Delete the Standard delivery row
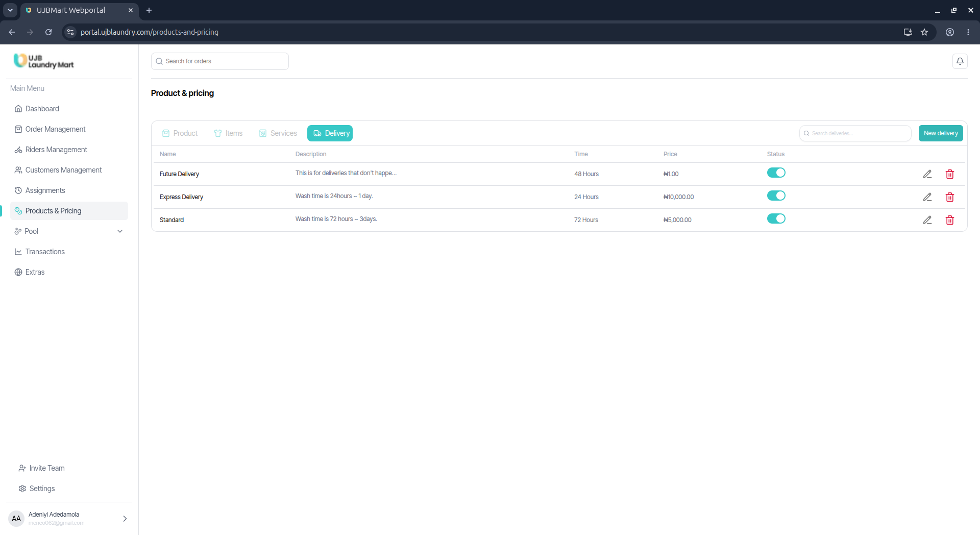The image size is (980, 535). pos(950,220)
